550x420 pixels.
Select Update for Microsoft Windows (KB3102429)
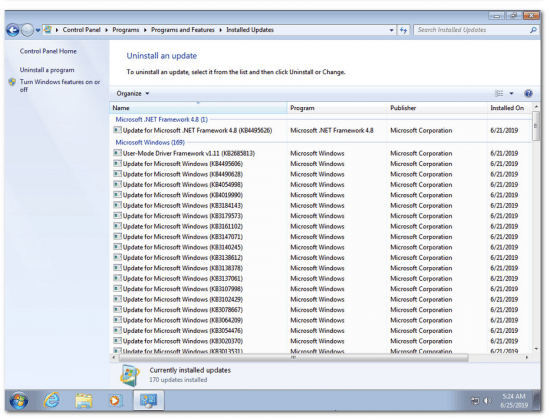point(321,300)
